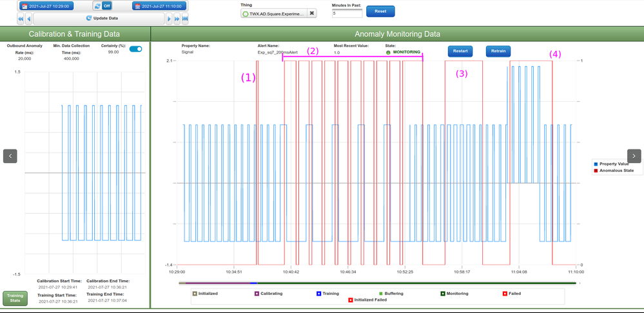Click the fast forward double arrow icon
This screenshot has height=313, width=644.
[x=177, y=19]
